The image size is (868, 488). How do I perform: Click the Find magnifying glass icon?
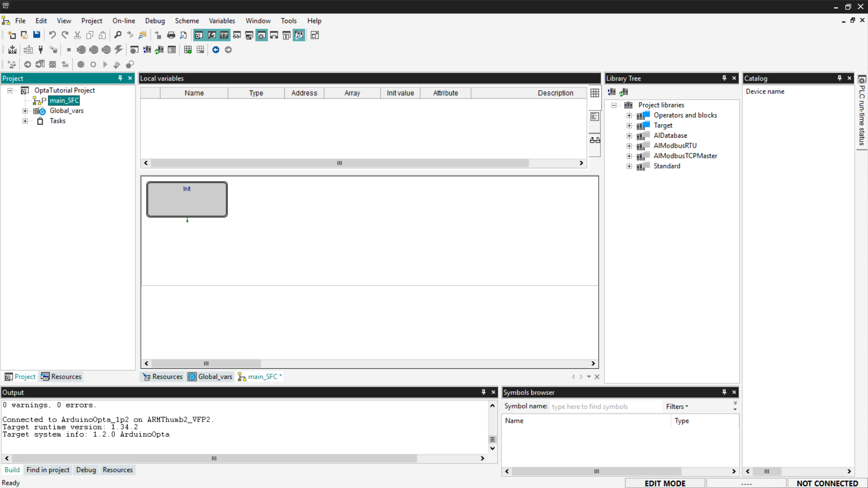pos(118,35)
